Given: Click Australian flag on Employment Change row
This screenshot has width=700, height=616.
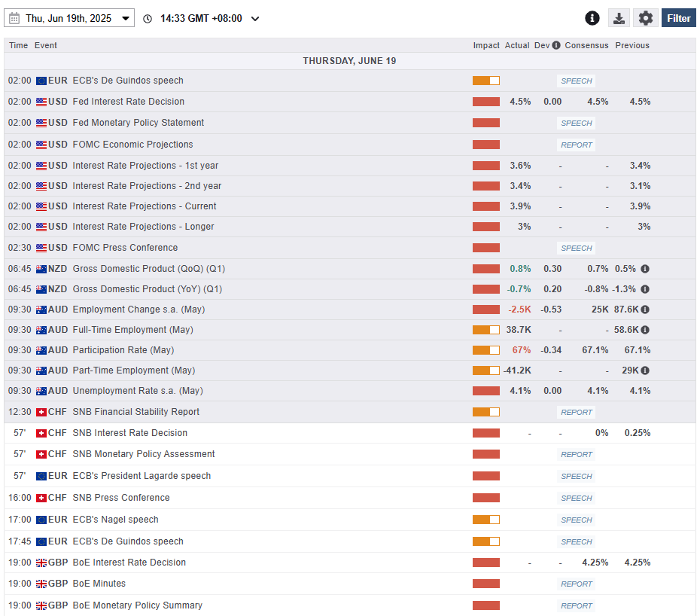Looking at the screenshot, I should click(x=41, y=310).
